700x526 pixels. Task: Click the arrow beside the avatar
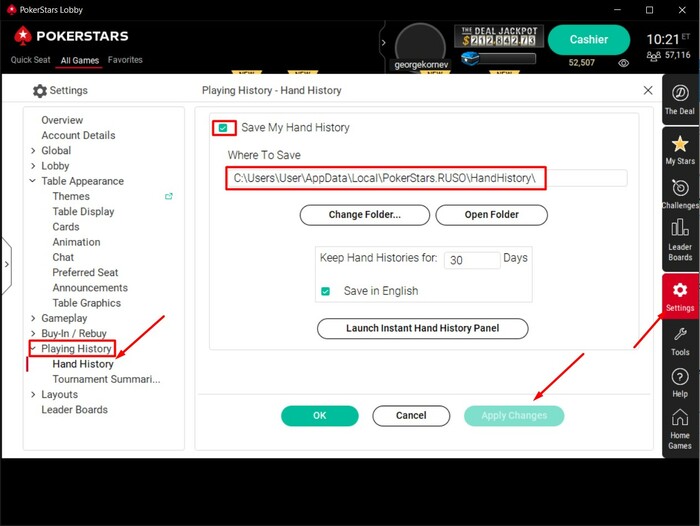click(x=383, y=43)
